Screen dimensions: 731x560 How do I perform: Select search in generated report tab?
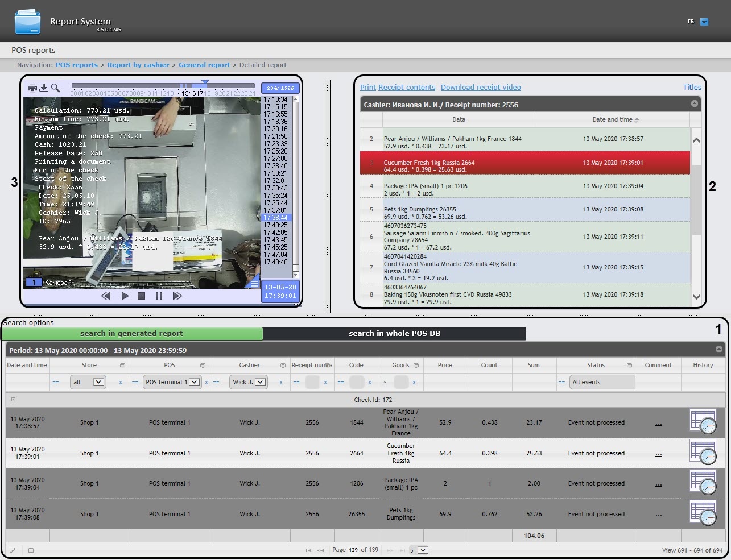pyautogui.click(x=132, y=334)
